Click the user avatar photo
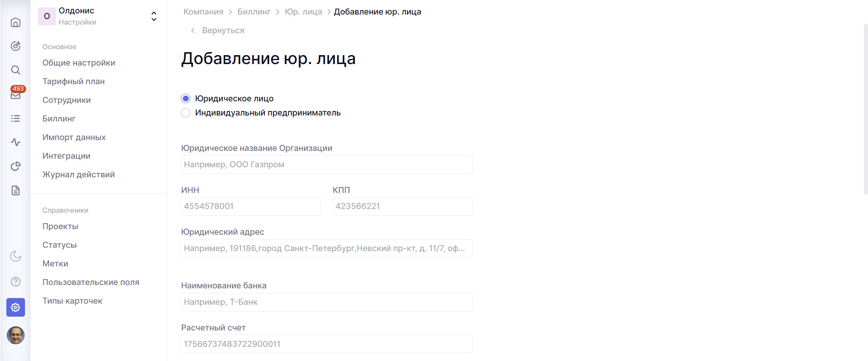Image resolution: width=868 pixels, height=361 pixels. 16,335
